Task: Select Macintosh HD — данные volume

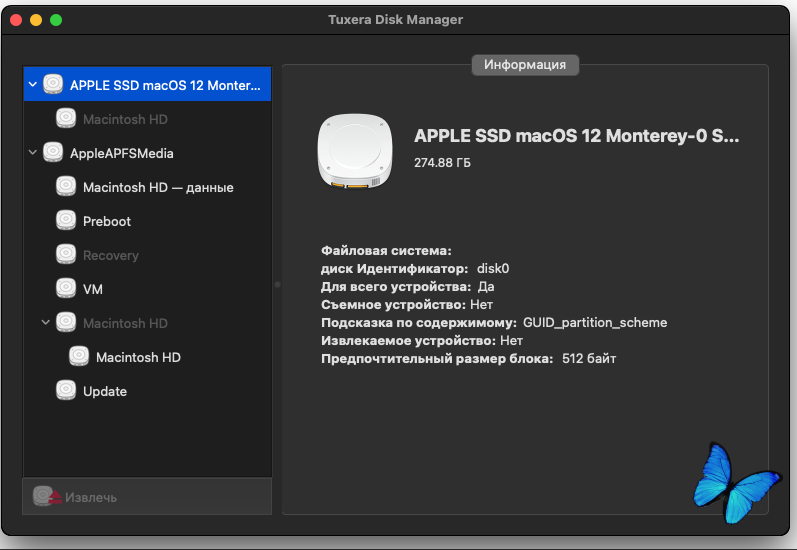Action: coord(158,187)
